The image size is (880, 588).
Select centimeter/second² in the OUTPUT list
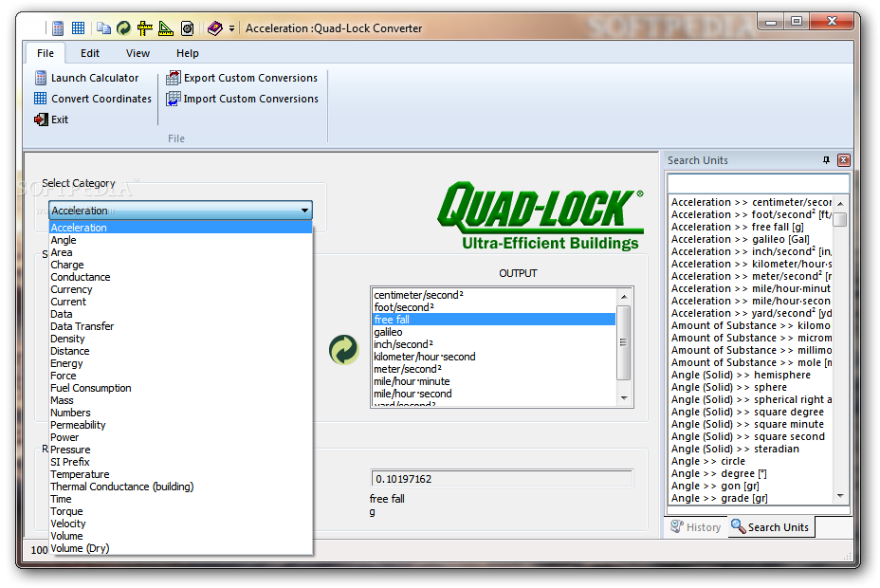[494, 295]
